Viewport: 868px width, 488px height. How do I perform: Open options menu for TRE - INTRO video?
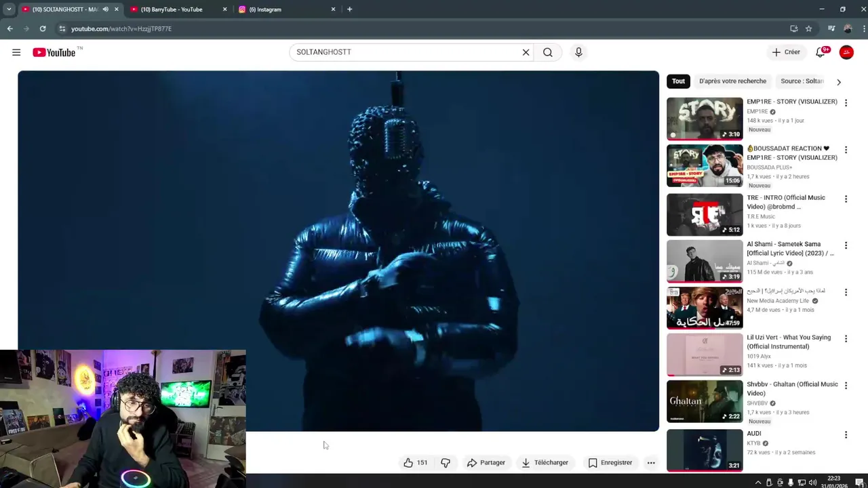click(x=846, y=199)
